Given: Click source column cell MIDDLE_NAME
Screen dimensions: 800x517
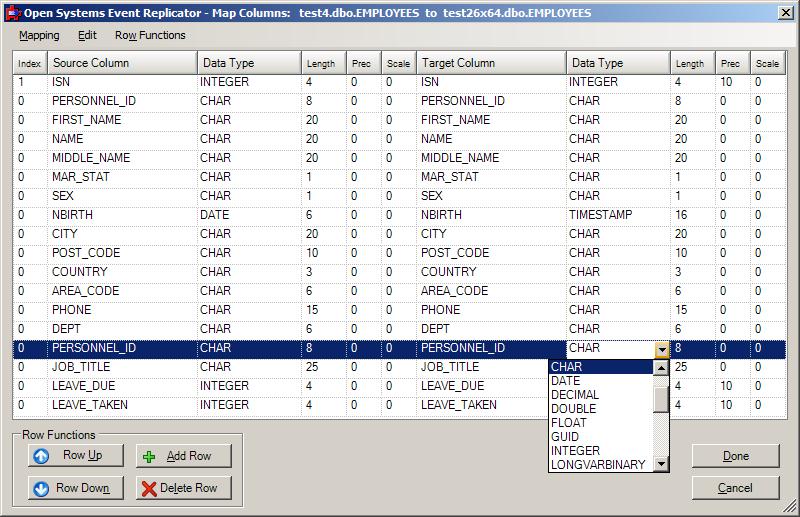Looking at the screenshot, I should [x=122, y=158].
